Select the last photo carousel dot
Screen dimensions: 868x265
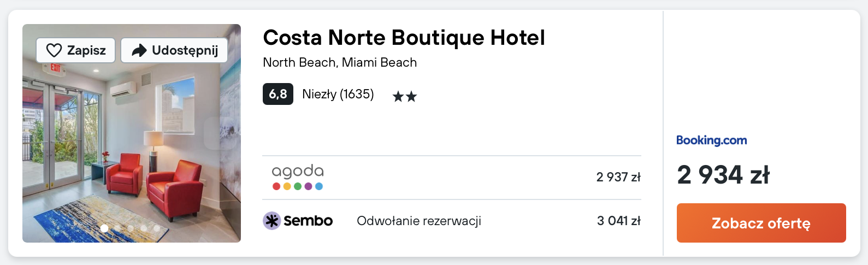(x=157, y=228)
